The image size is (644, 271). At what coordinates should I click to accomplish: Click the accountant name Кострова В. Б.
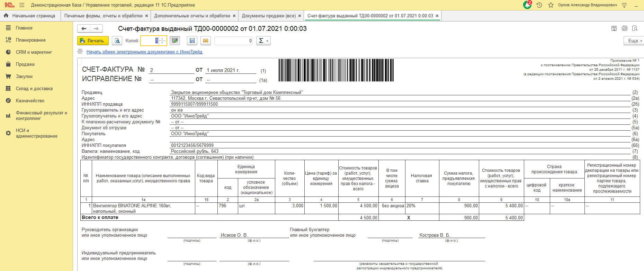(x=435, y=235)
